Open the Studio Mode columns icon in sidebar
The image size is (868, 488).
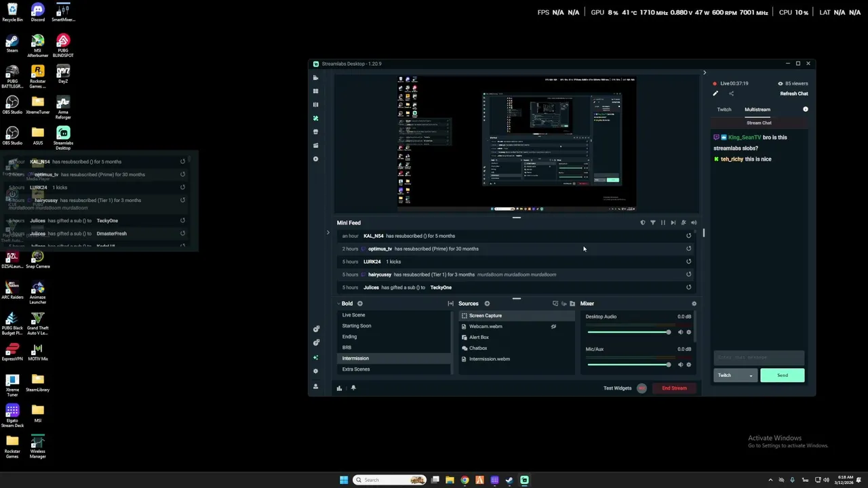click(315, 105)
